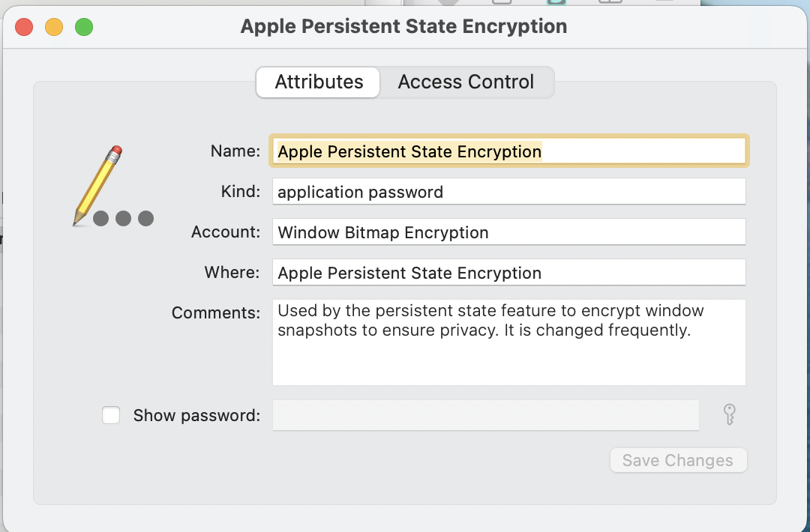Switch to the Access Control tab
This screenshot has width=810, height=532.
(466, 82)
